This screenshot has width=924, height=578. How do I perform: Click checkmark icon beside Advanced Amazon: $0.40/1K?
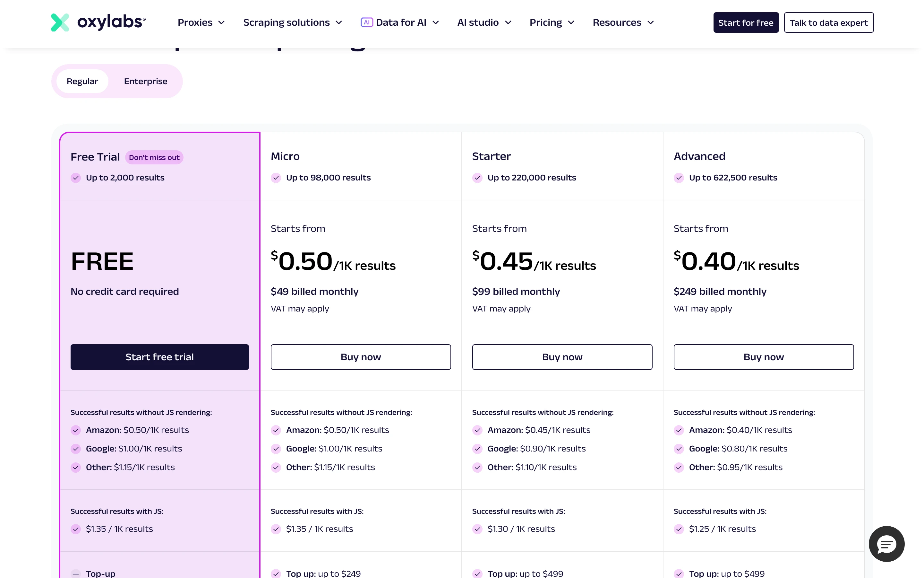[x=679, y=430]
